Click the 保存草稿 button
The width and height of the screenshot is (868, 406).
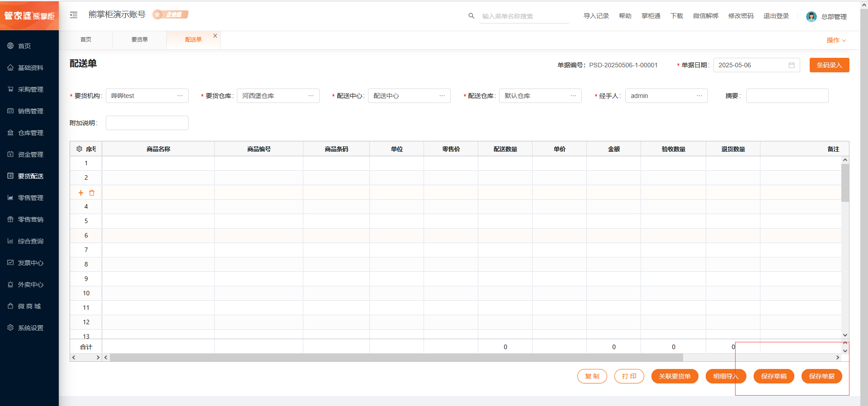click(x=774, y=376)
